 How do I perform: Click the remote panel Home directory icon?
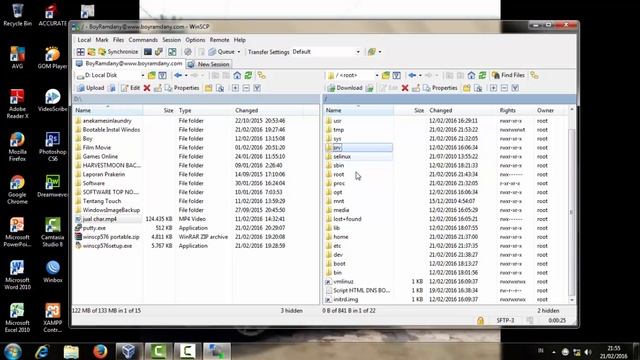pyautogui.click(x=471, y=75)
